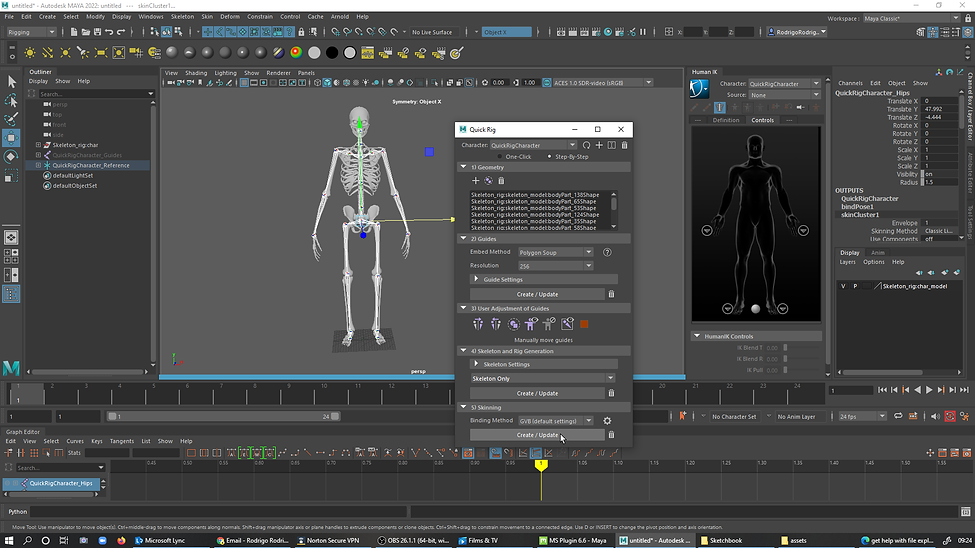Screen dimensions: 975x548
Task: Delete the Quick Rig character
Action: click(624, 145)
